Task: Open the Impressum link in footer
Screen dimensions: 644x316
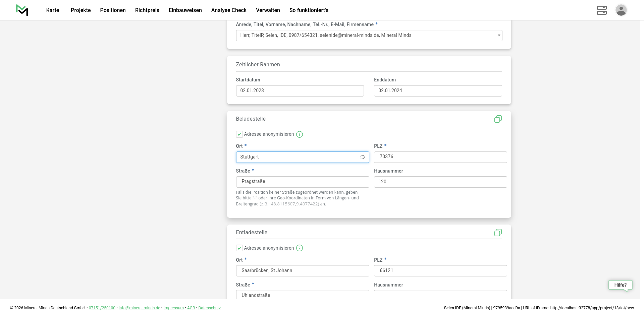Action: pos(173,308)
